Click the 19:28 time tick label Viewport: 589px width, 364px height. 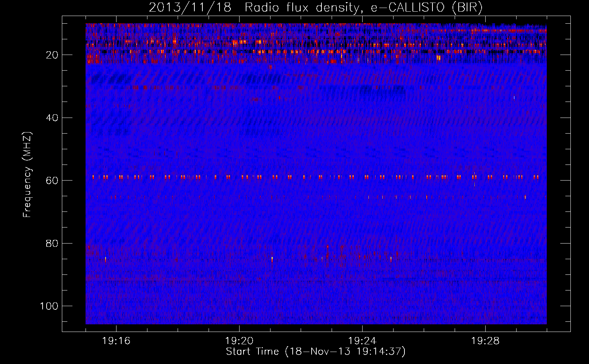485,341
